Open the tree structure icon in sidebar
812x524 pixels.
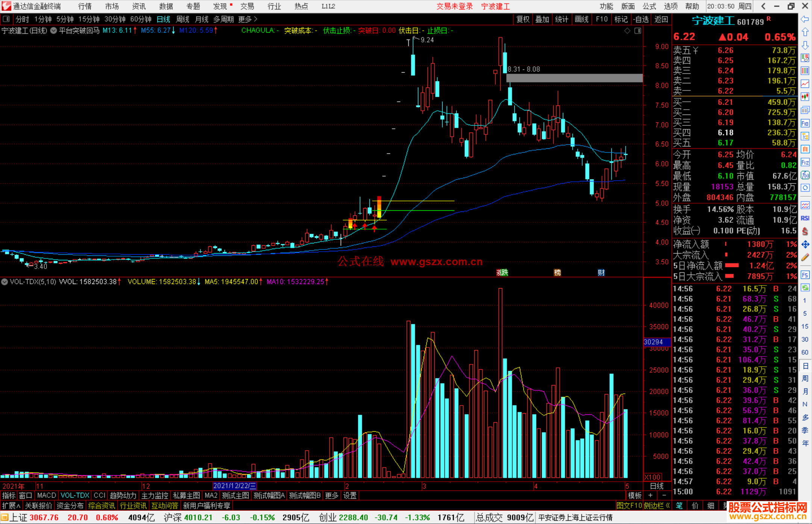click(805, 136)
